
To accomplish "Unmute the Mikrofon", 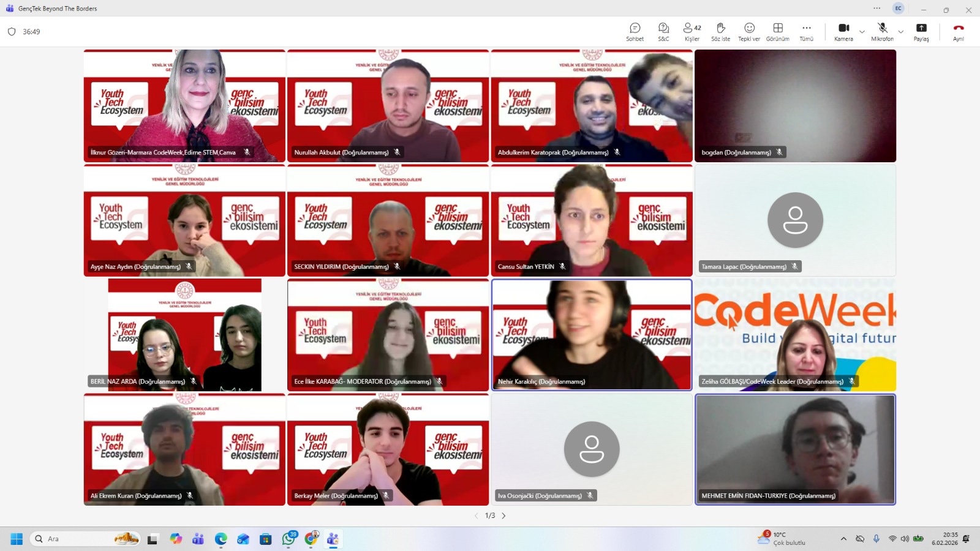I will [882, 32].
